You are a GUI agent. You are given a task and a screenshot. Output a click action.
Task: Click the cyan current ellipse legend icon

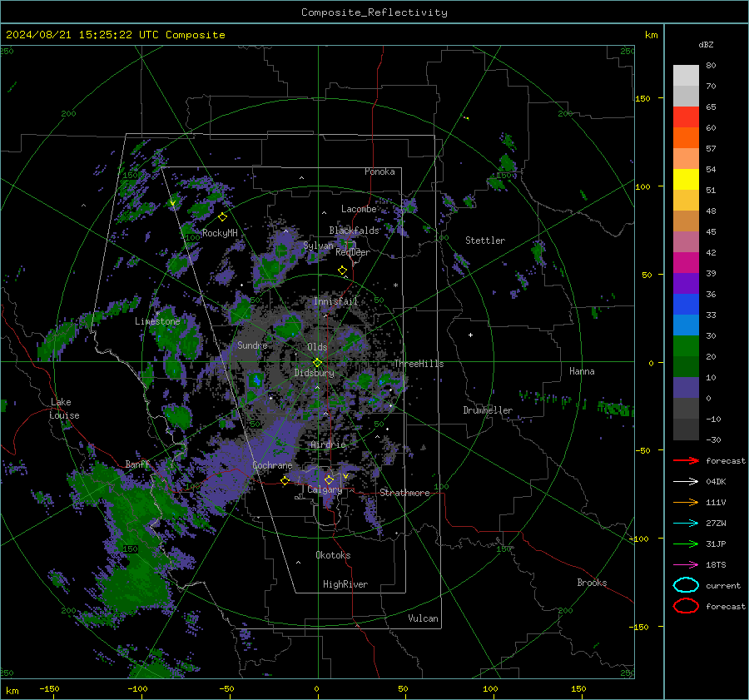686,585
